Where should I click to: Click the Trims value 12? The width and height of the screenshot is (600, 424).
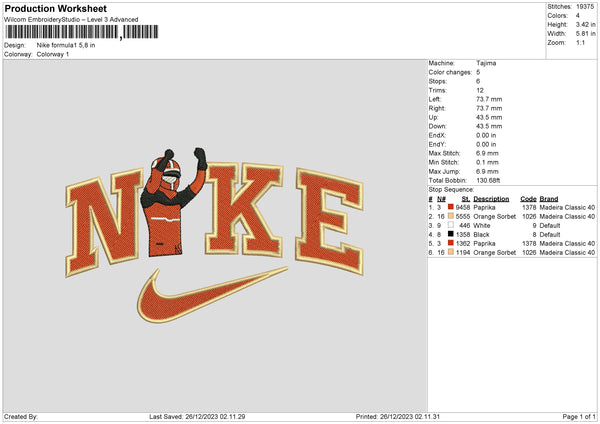pos(480,90)
